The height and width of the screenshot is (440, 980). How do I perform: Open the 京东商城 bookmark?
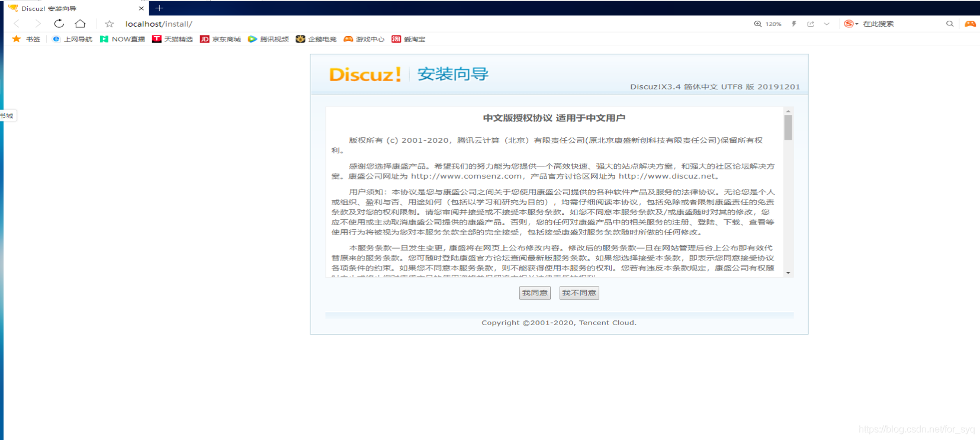click(220, 39)
